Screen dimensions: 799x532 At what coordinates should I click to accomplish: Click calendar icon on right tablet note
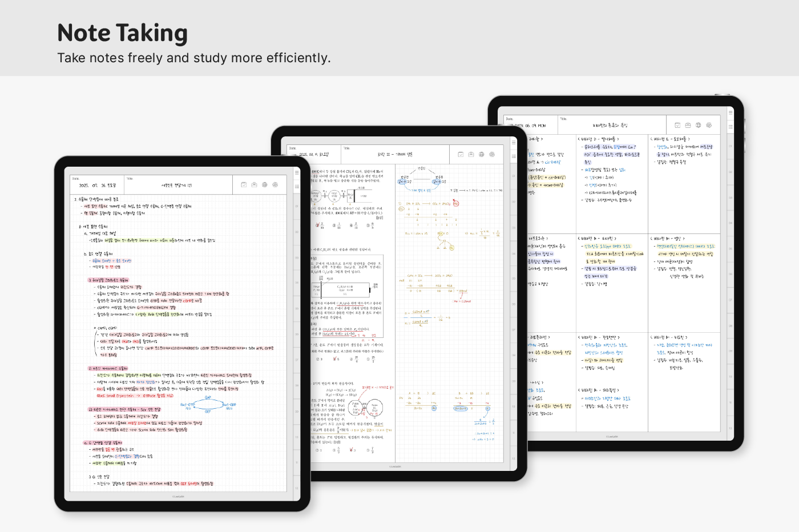(677, 125)
